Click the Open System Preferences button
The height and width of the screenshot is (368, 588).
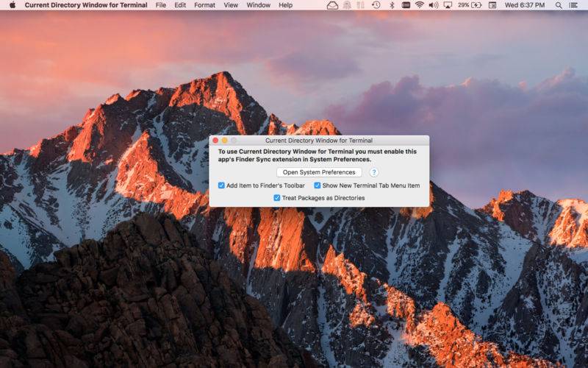[319, 172]
